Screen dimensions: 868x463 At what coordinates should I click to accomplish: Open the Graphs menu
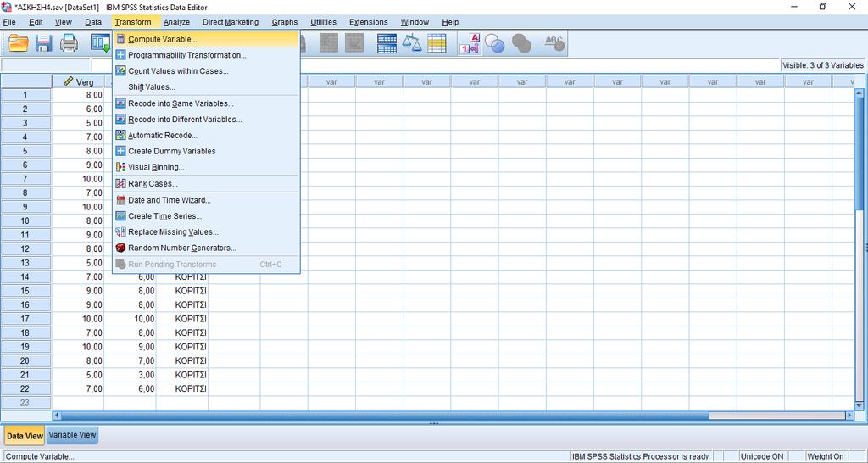tap(285, 22)
